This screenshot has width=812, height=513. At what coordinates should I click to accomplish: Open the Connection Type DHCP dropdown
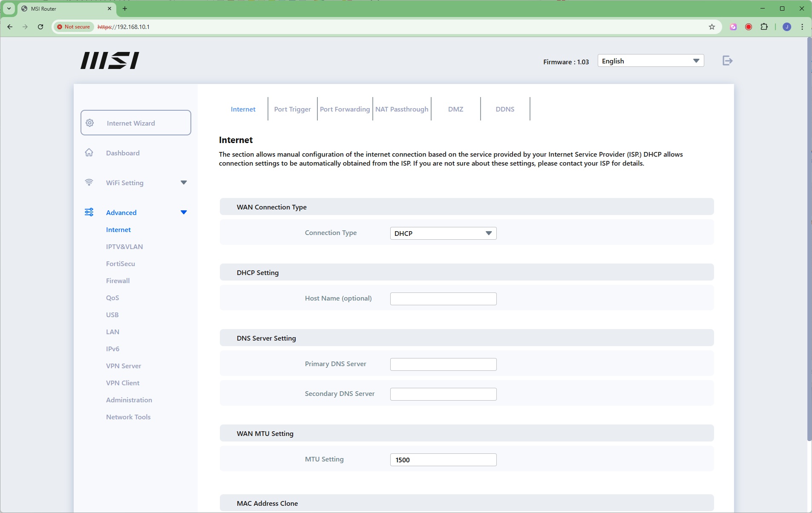tap(443, 233)
